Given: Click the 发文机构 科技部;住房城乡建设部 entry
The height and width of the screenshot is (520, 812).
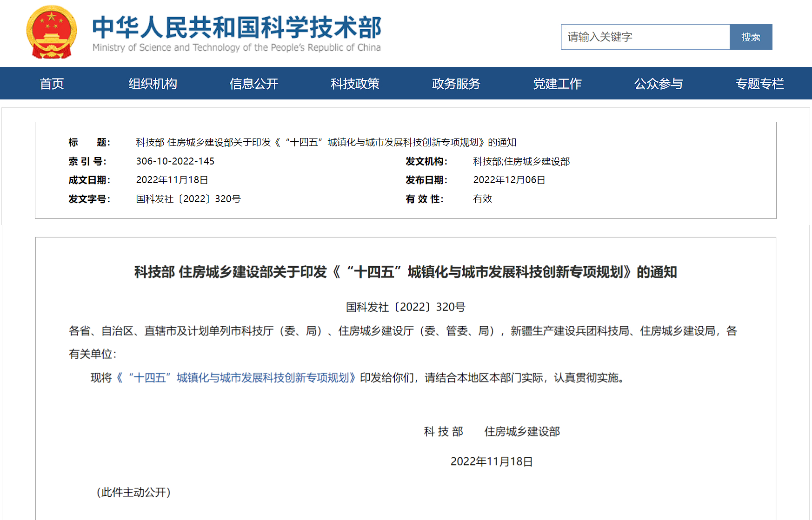Looking at the screenshot, I should click(x=520, y=161).
